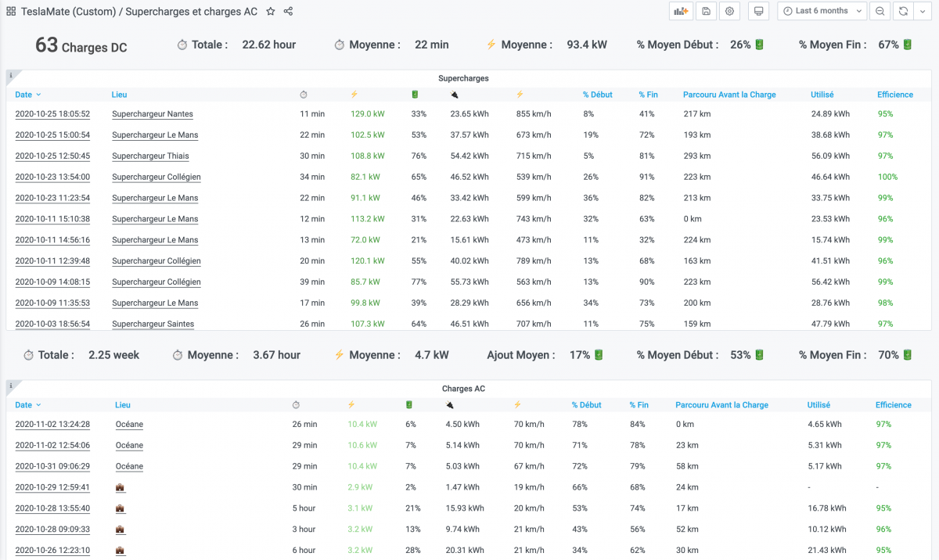Viewport: 939px width, 560px height.
Task: Sort Supercharges table by Date column
Action: point(23,95)
